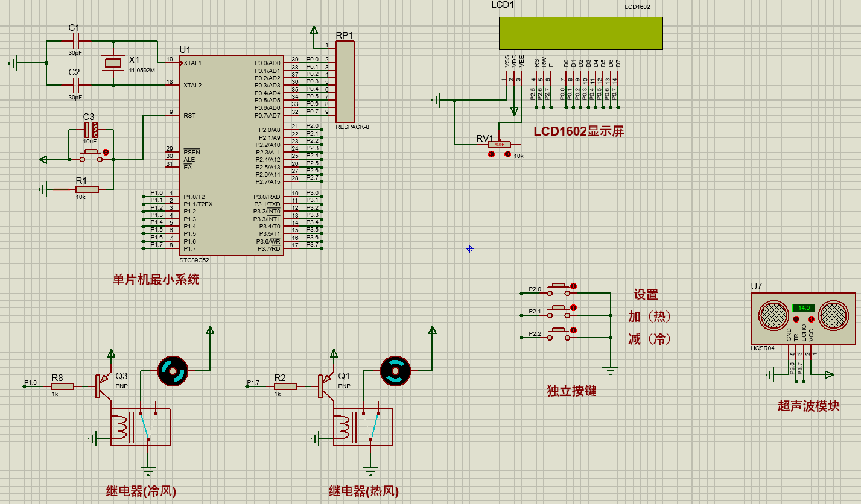The width and height of the screenshot is (861, 504).
Task: Click the RV1 potentiometer body
Action: pos(500,145)
